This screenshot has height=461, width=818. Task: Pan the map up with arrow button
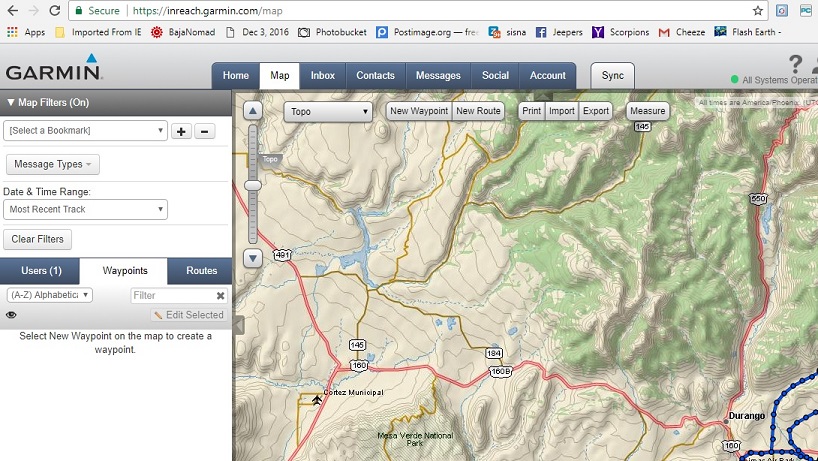(254, 111)
